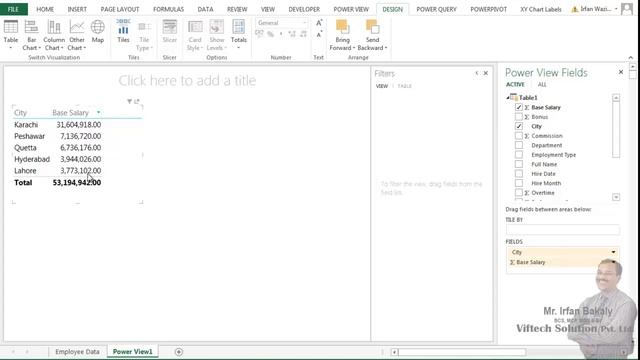Check the Overtime field
Screen dimensions: 640x360
click(x=519, y=192)
